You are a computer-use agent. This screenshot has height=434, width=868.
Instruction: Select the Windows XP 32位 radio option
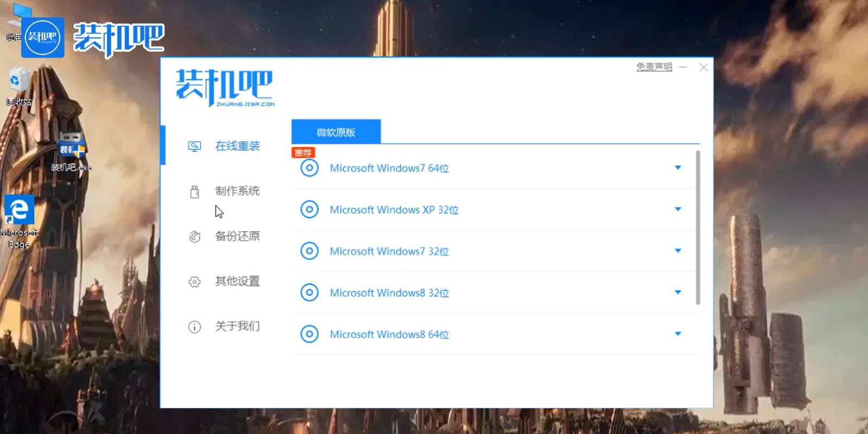click(x=309, y=209)
